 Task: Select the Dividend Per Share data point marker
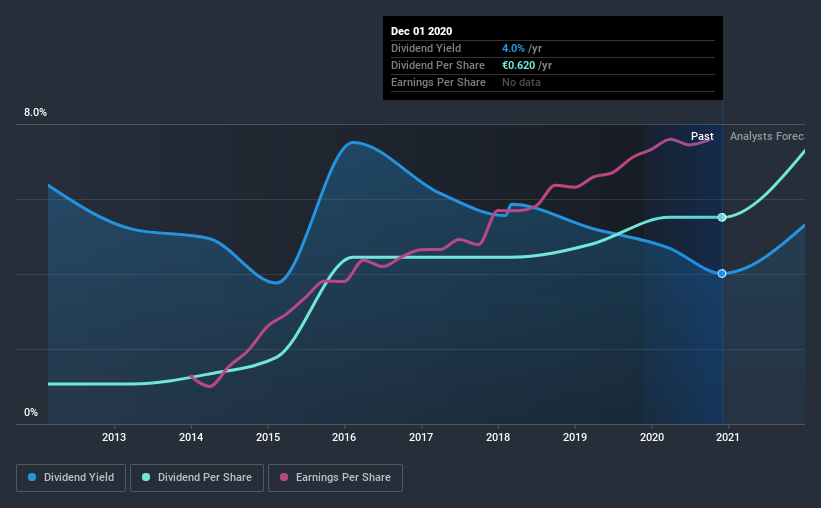(x=722, y=217)
